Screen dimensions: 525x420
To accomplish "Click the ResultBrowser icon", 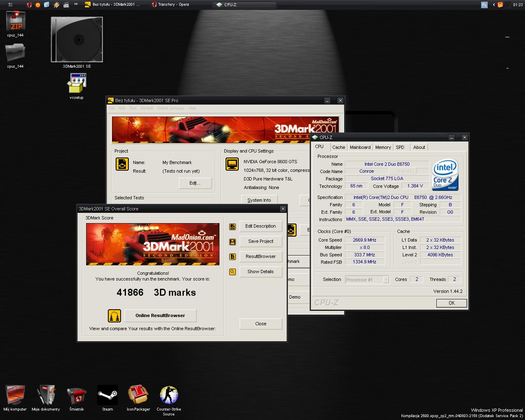I will (233, 257).
